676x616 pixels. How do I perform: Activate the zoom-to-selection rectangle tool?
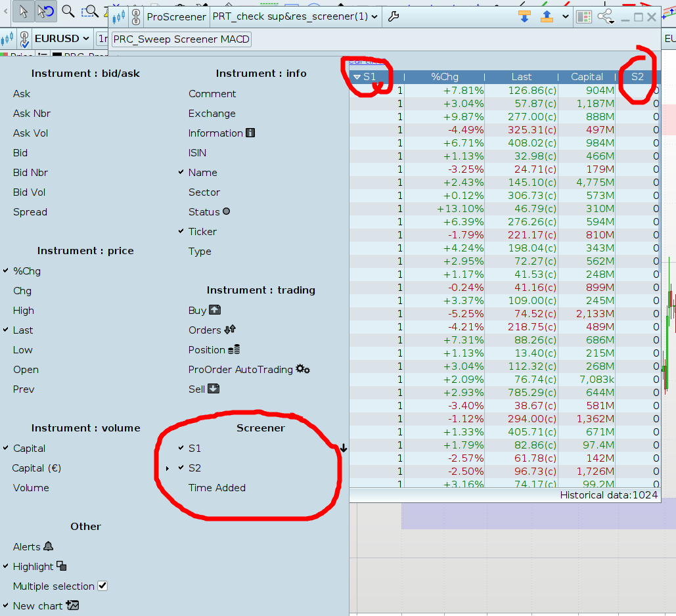tap(90, 11)
